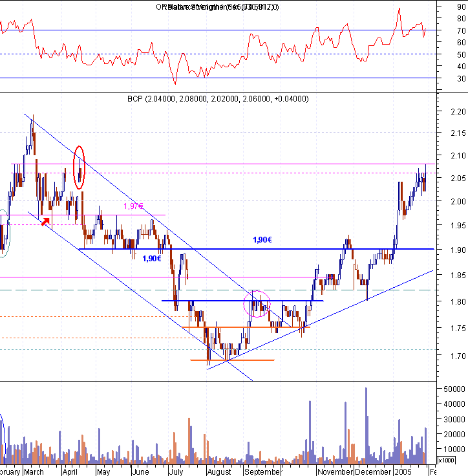Click the overlapping Relative Strength indicator title
The image size is (468, 476).
pos(217,7)
